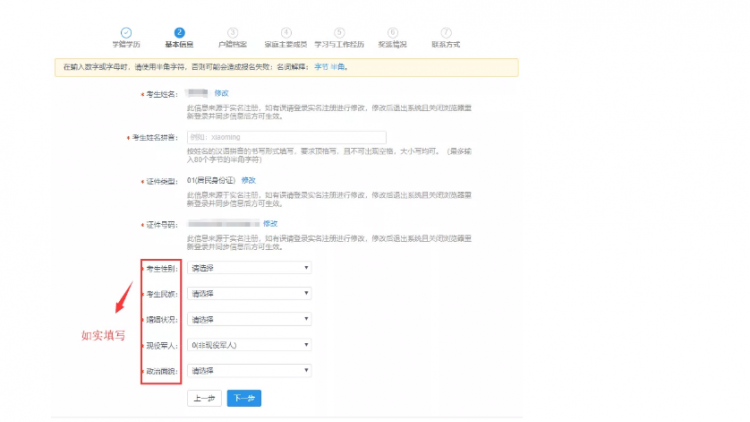Click step 5 学习与工作经历 circle icon
The height and width of the screenshot is (422, 750).
click(x=340, y=33)
